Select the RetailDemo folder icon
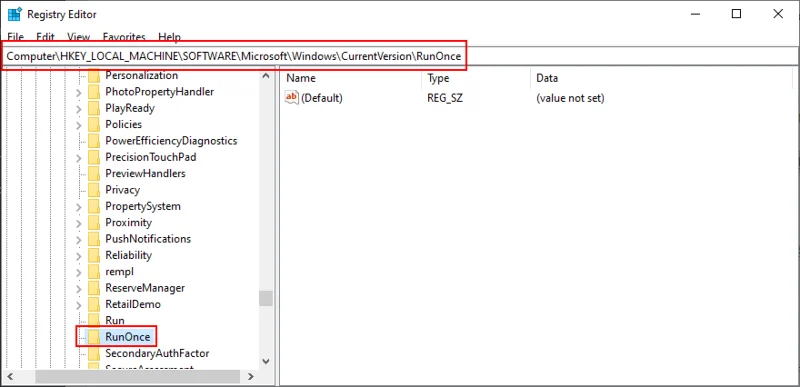This screenshot has height=387, width=800. coord(94,304)
